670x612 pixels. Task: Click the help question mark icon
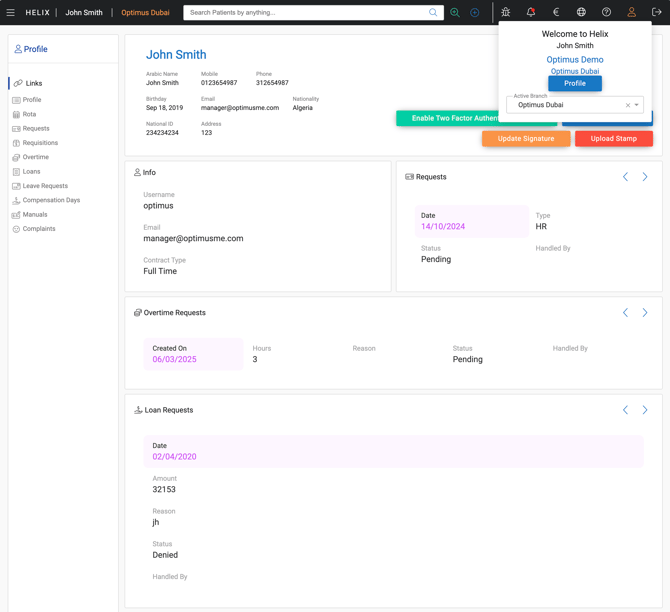pos(606,13)
